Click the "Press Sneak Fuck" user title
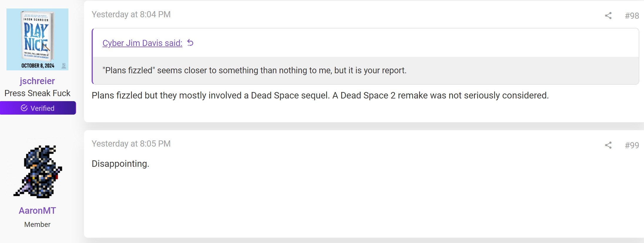The width and height of the screenshot is (644, 243). [37, 93]
